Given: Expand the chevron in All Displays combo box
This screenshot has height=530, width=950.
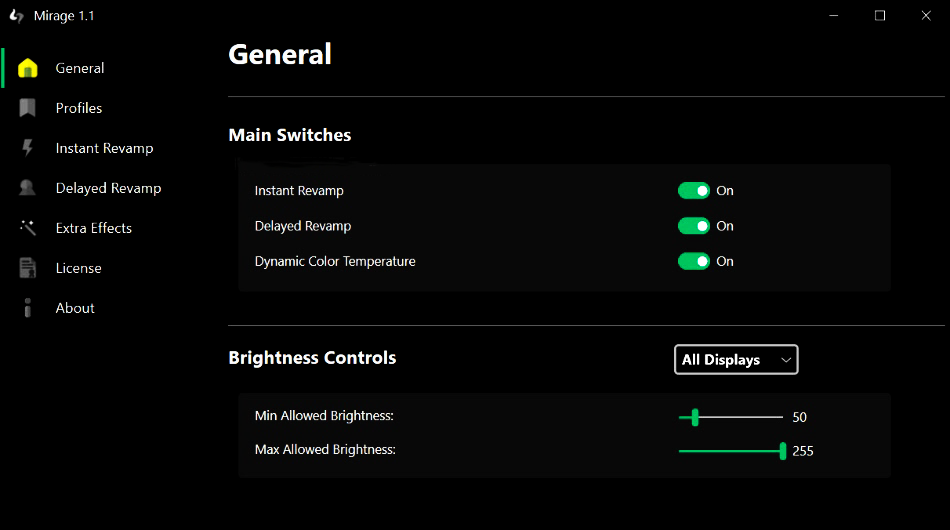Looking at the screenshot, I should pos(786,360).
